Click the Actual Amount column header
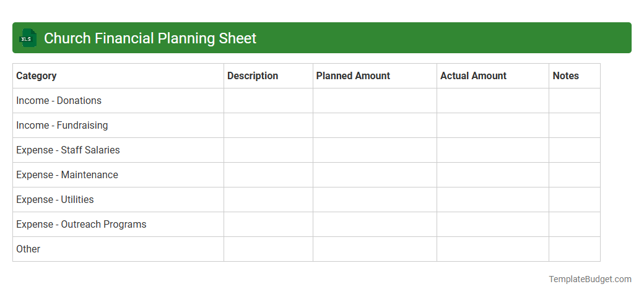Image resolution: width=644 pixels, height=297 pixels. [x=493, y=76]
